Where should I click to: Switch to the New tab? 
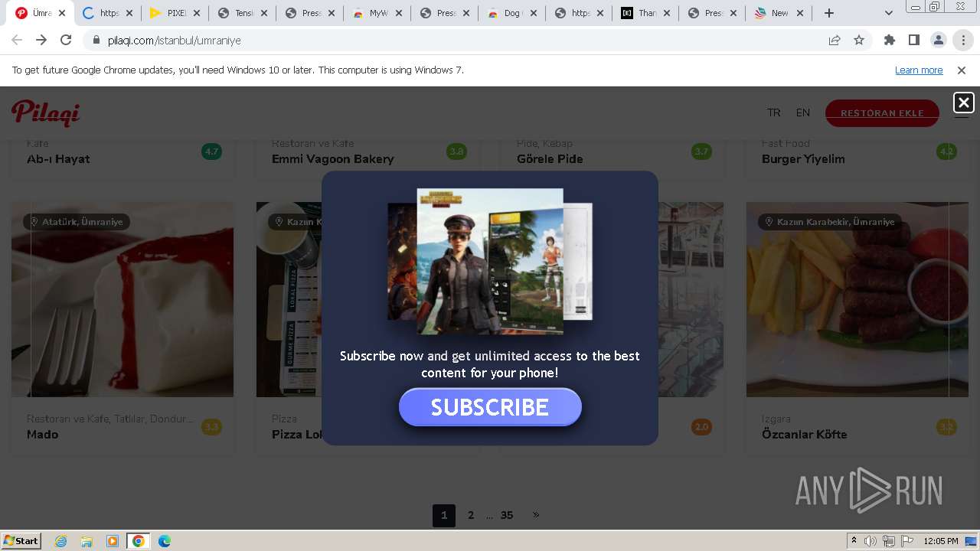coord(775,13)
